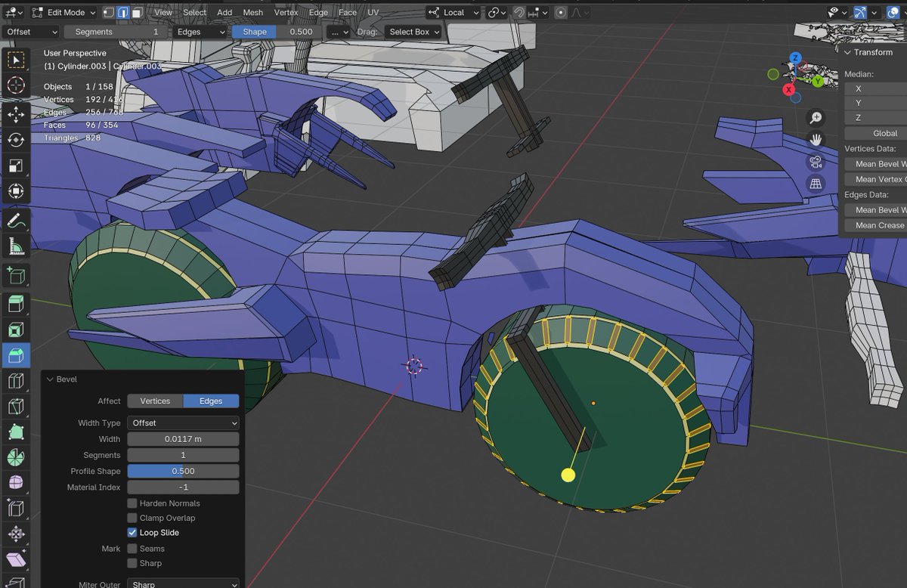Image resolution: width=907 pixels, height=588 pixels.
Task: Open the Add menu
Action: tap(224, 12)
